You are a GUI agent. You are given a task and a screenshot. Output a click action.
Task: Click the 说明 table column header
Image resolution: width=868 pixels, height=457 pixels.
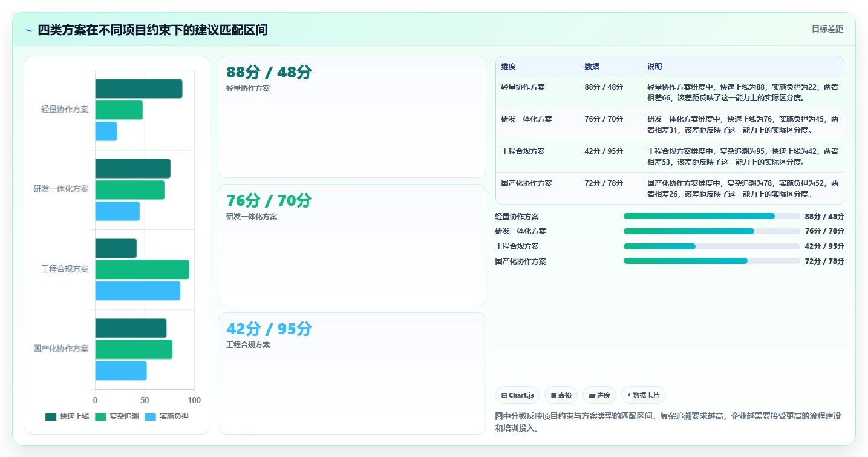[654, 67]
